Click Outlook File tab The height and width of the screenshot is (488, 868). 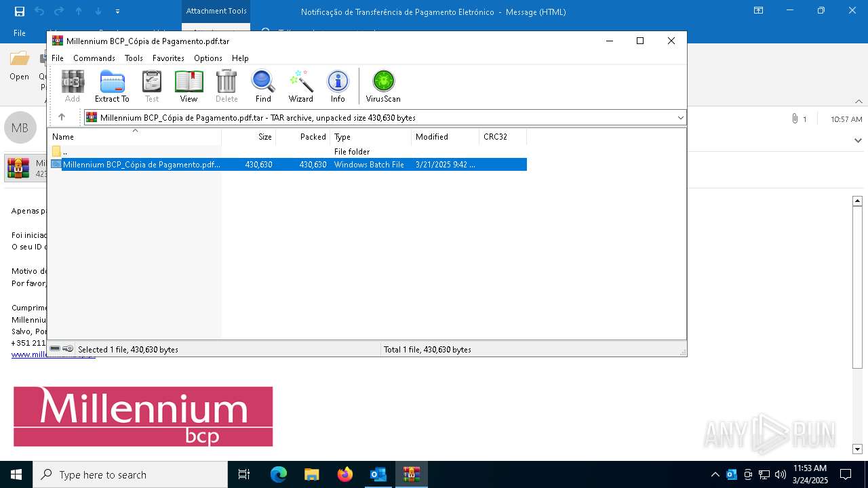tap(20, 33)
